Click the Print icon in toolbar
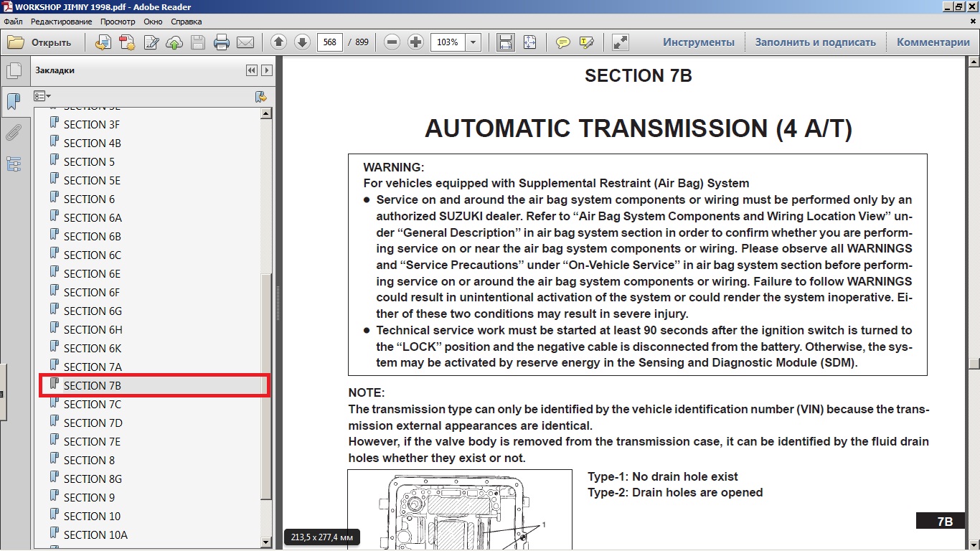The image size is (980, 551). [x=222, y=42]
